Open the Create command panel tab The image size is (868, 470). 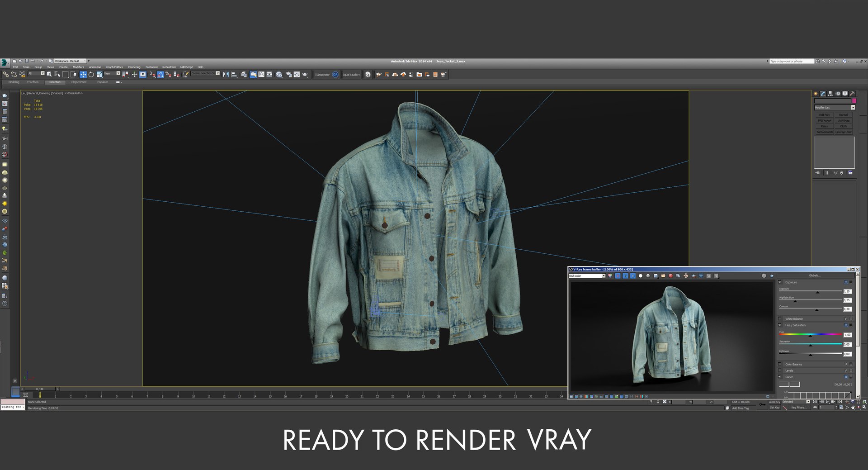[x=816, y=94]
